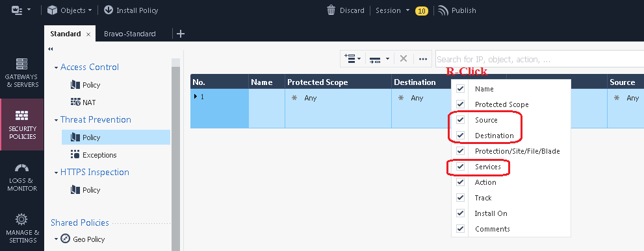Toggle the Name column checkbox
Image resolution: width=644 pixels, height=251 pixels.
coord(460,89)
